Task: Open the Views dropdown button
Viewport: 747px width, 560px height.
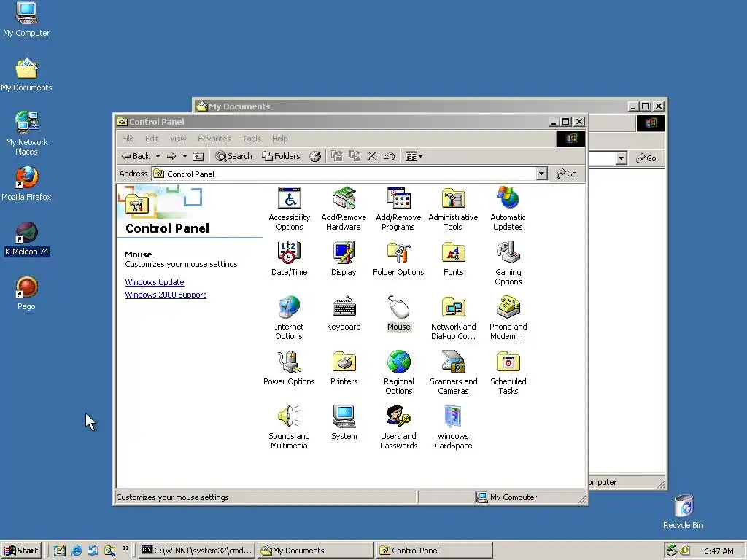Action: 414,156
